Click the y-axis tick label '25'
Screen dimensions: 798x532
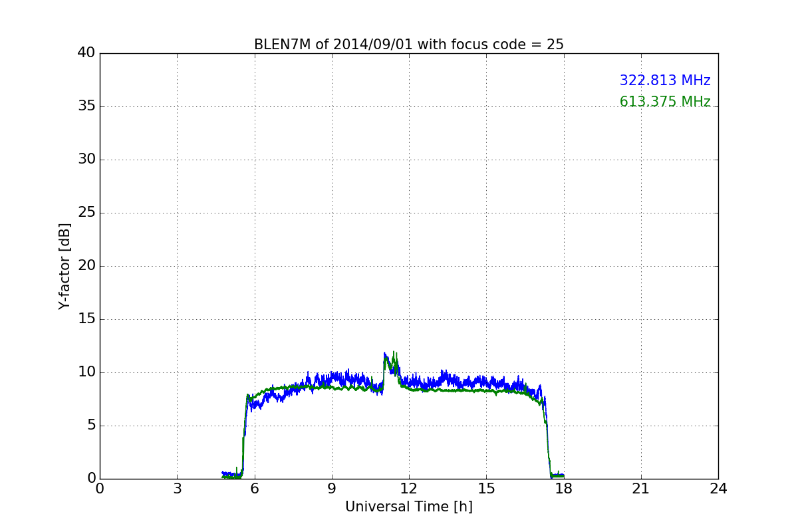click(x=86, y=213)
